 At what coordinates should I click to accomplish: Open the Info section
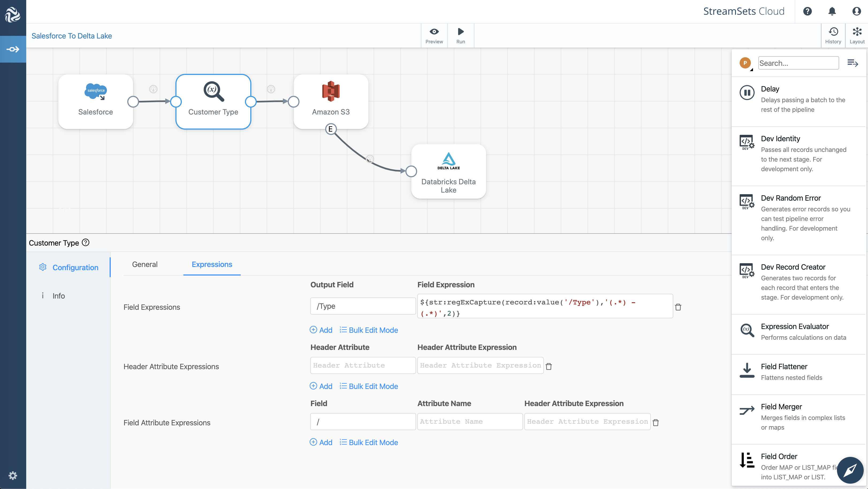[x=58, y=296]
